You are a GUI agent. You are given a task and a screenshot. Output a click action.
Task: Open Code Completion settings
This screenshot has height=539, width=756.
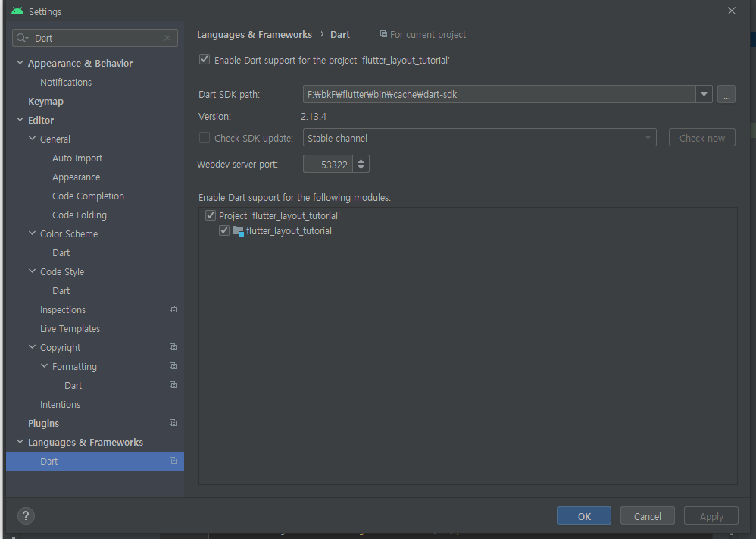tap(88, 196)
